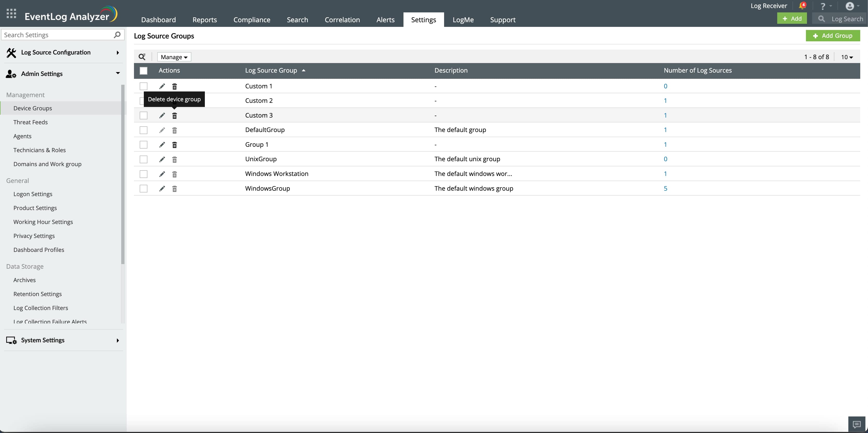
Task: Tick the checkbox for Custom 1 row
Action: click(144, 86)
